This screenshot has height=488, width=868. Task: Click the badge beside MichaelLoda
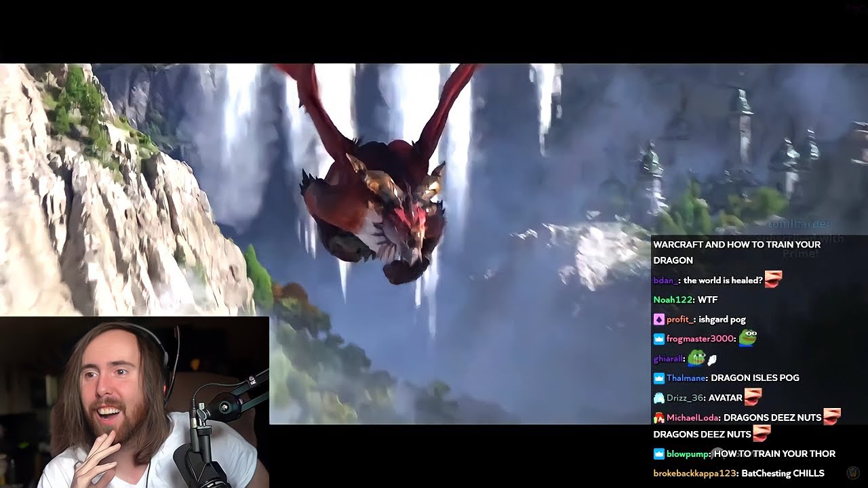pyautogui.click(x=658, y=418)
